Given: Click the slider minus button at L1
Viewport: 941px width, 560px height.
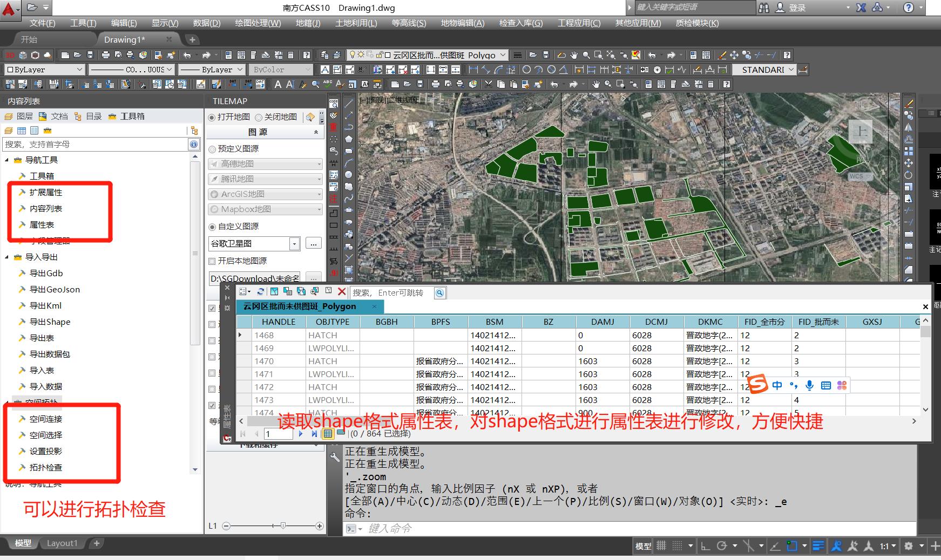Looking at the screenshot, I should pyautogui.click(x=226, y=526).
